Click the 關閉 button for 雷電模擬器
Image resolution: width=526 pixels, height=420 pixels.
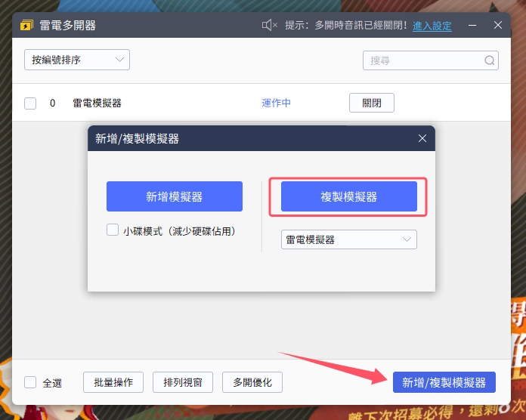coord(371,103)
